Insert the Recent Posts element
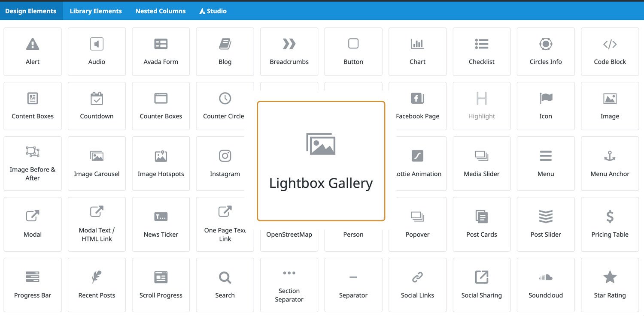Viewport: 644px width, 316px height. pos(97,285)
